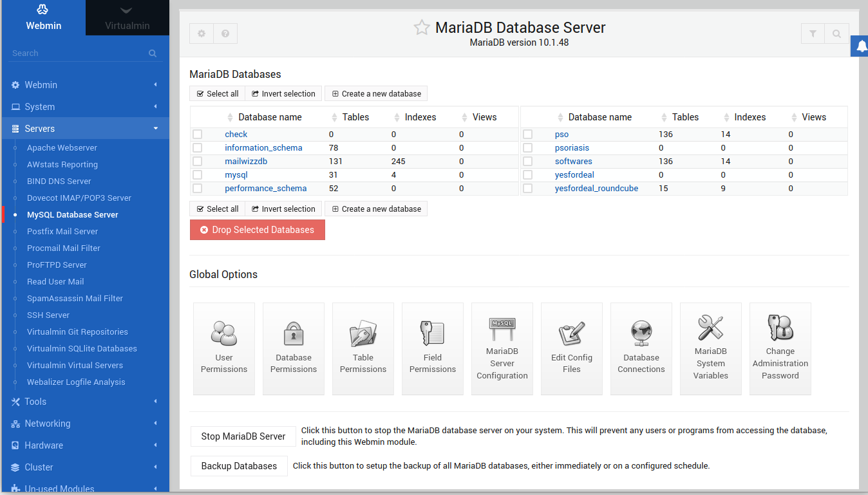Star the MariaDB Database Server page
Screen dimensions: 868x495
coord(422,27)
